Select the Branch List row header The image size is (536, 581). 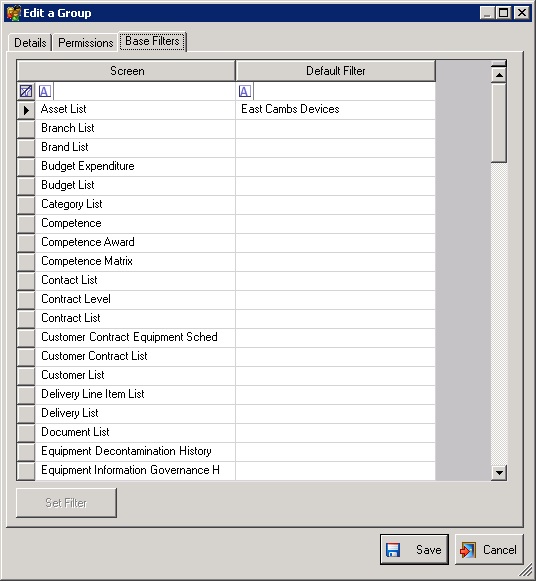(x=26, y=129)
